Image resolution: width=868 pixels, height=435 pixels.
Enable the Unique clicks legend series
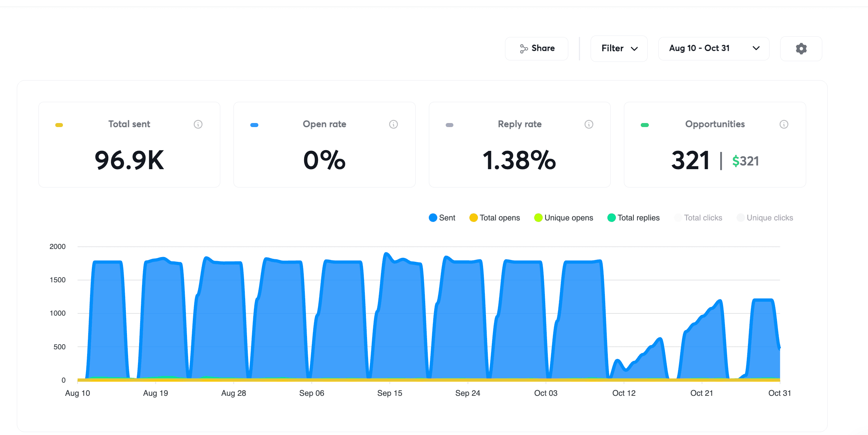pyautogui.click(x=765, y=218)
